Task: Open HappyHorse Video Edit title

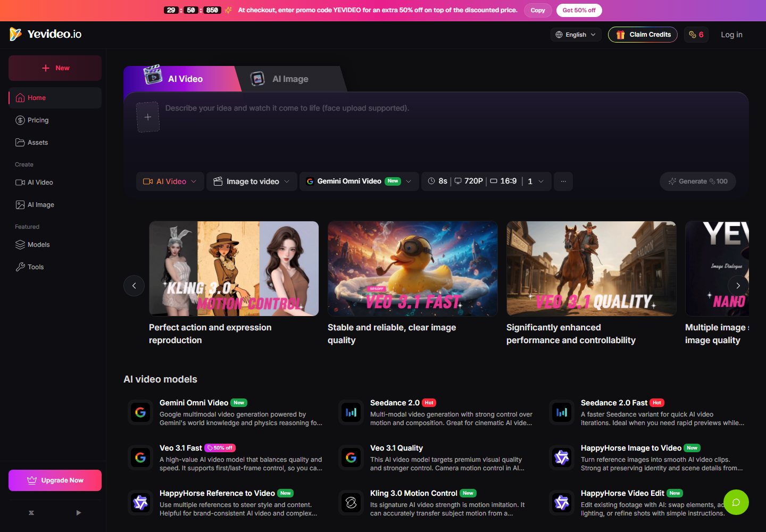Action: click(622, 493)
